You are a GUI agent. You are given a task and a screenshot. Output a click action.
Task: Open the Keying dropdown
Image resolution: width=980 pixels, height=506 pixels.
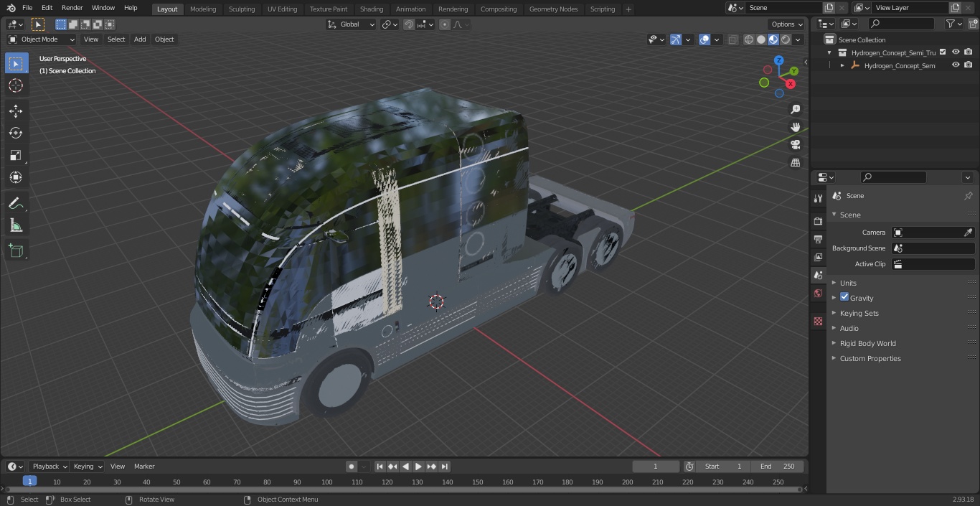coord(88,467)
